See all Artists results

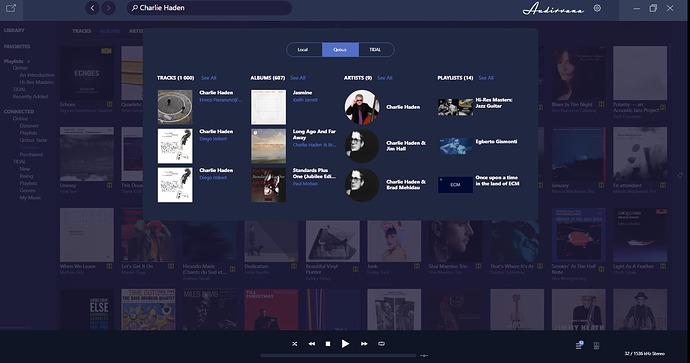[385, 78]
